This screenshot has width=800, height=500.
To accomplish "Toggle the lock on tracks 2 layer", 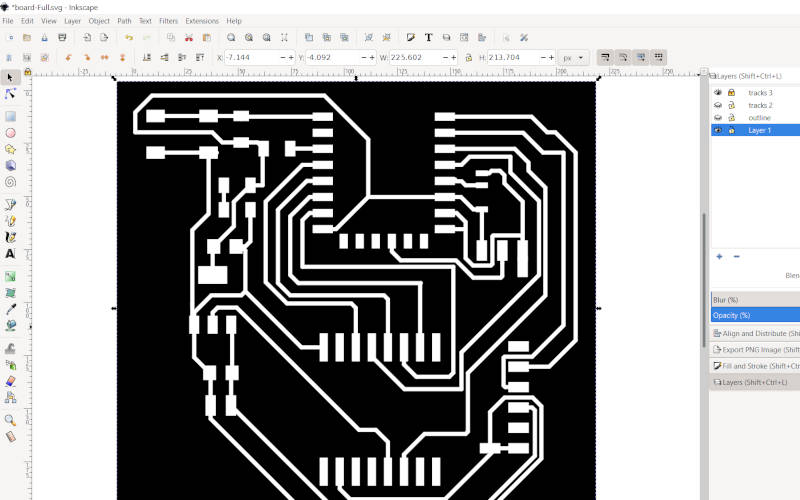I will coord(731,105).
